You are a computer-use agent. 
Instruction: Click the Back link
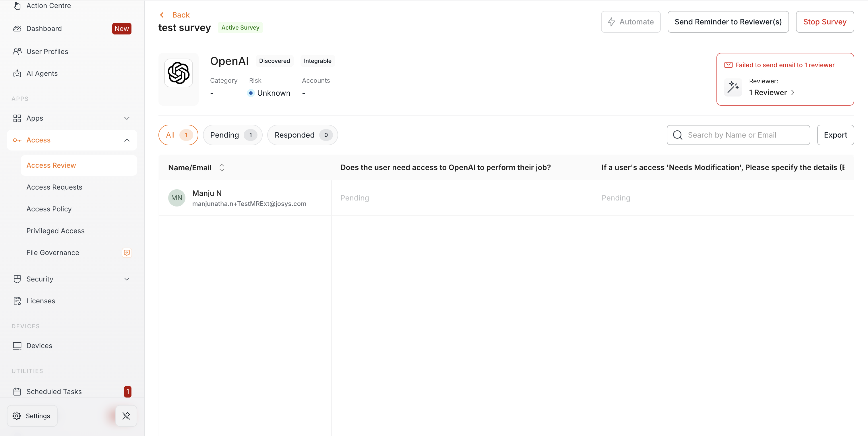(x=181, y=15)
